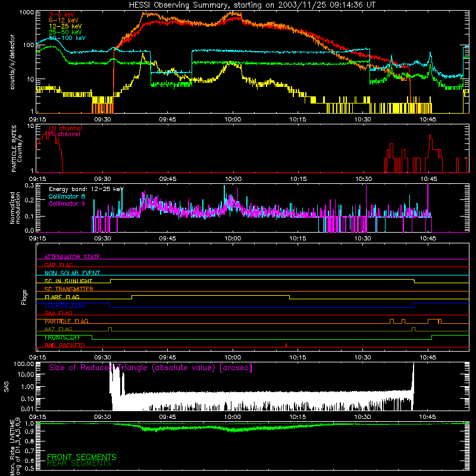
Task: Click the FRONT SEGMENTS legend text
Action: click(82, 457)
